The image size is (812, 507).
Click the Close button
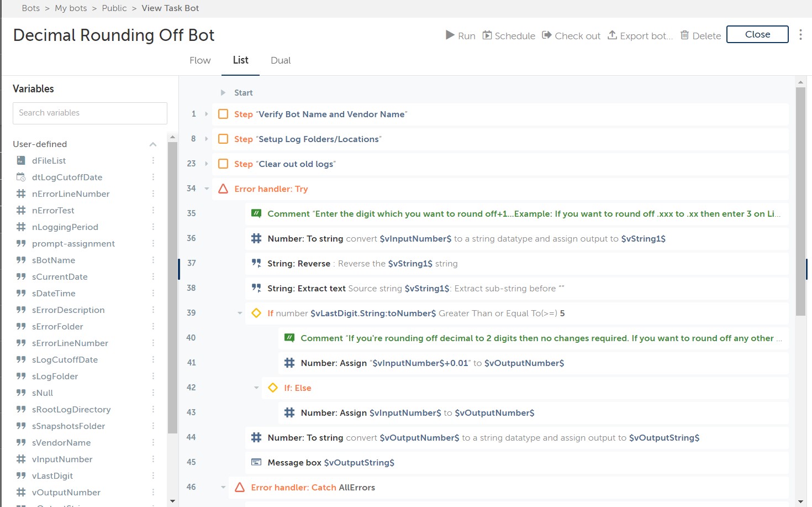757,34
